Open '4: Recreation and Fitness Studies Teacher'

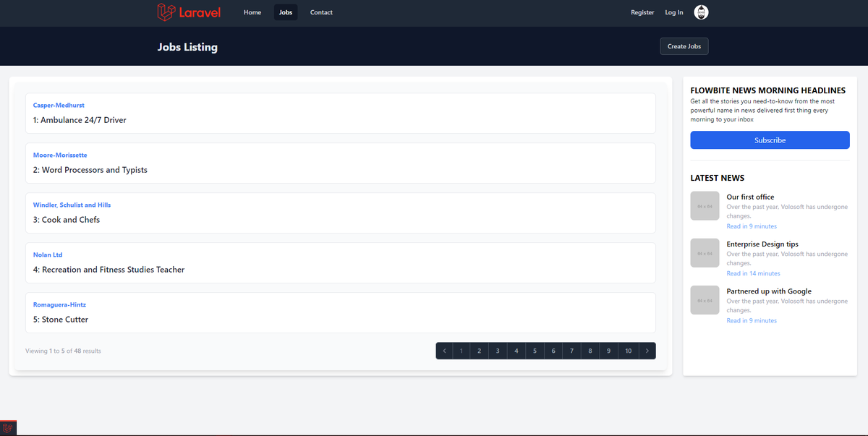click(109, 270)
